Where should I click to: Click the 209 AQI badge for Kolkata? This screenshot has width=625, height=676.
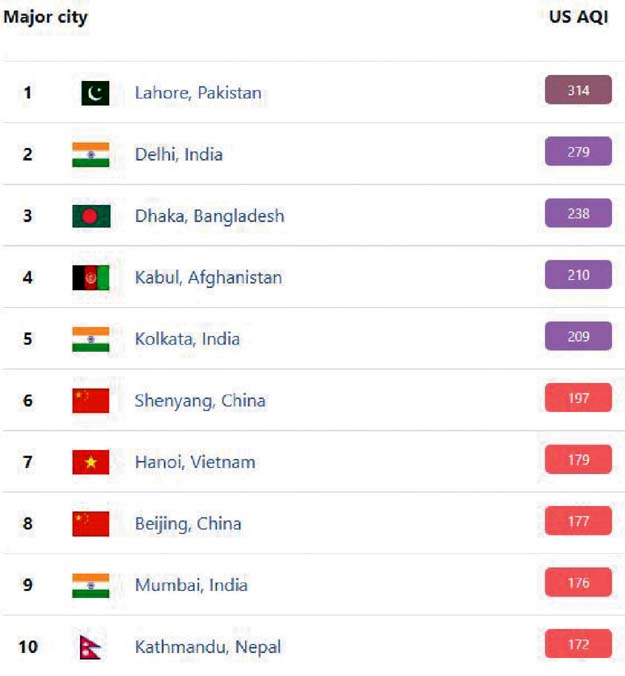(578, 337)
